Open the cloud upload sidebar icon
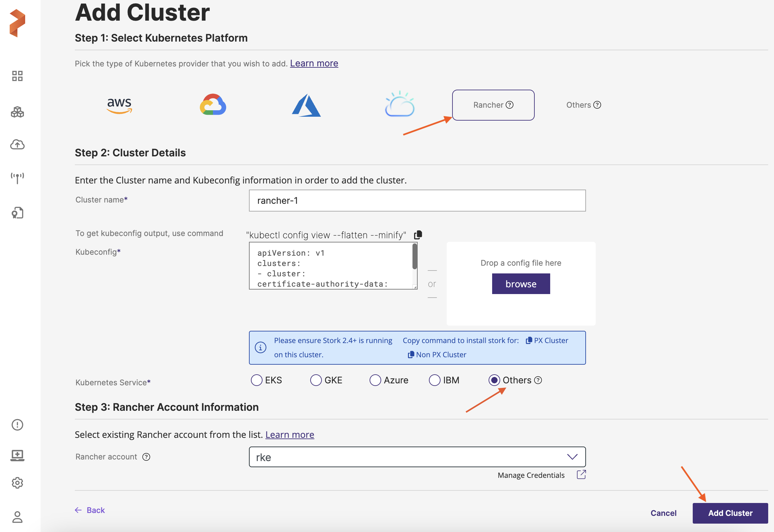The height and width of the screenshot is (532, 774). point(17,145)
